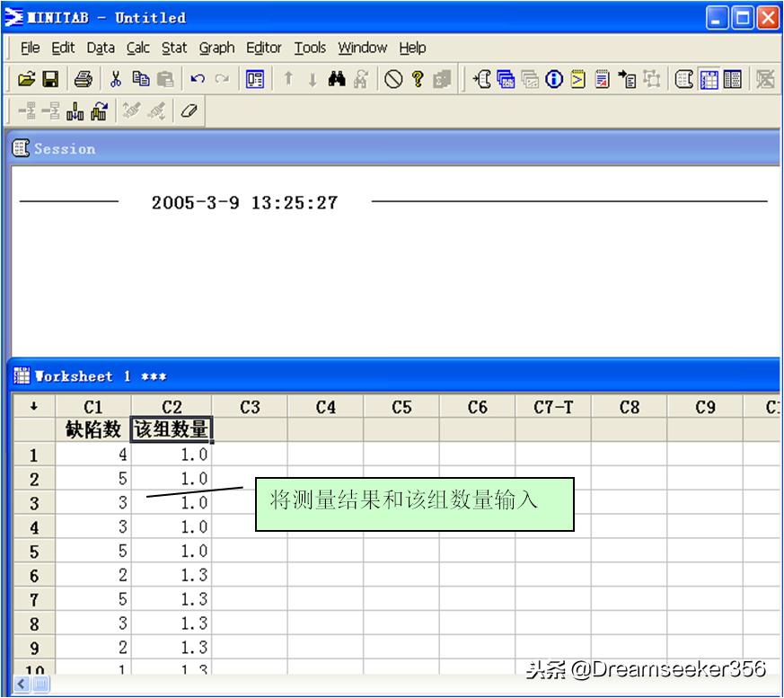Screen dimensions: 784x698
Task: Open the Window menu
Action: tap(362, 48)
